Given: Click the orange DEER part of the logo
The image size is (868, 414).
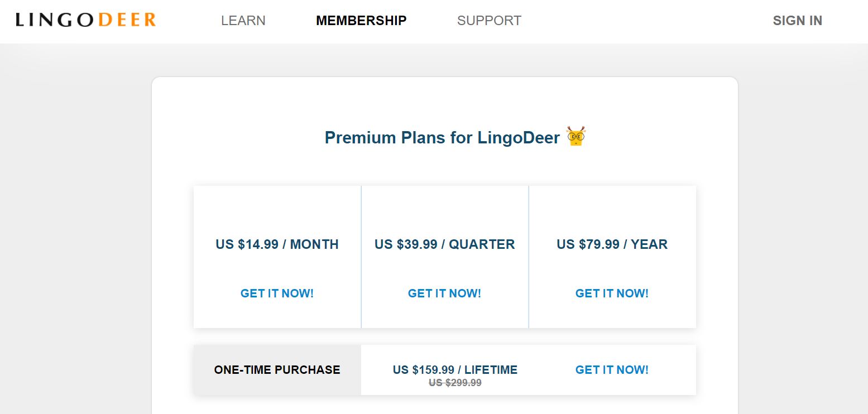Looking at the screenshot, I should 127,21.
